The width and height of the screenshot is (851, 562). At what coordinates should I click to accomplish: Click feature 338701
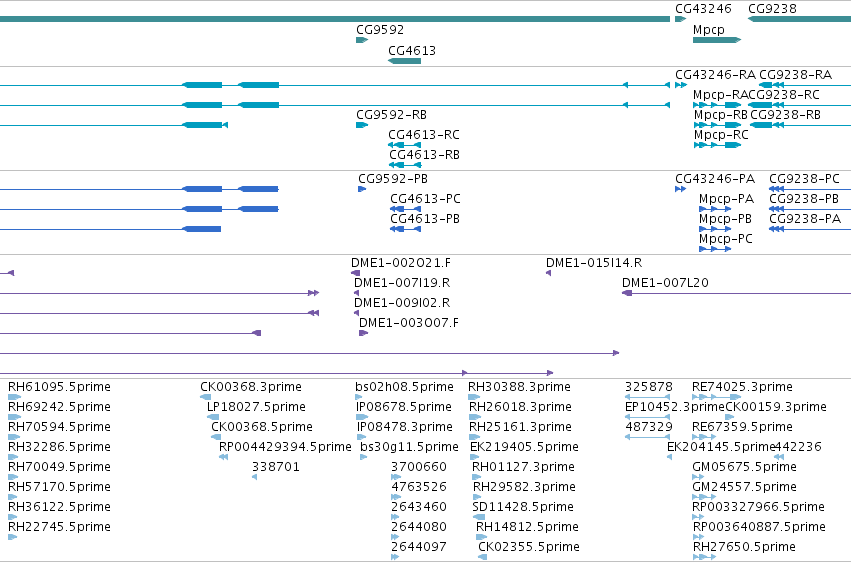coord(255,477)
